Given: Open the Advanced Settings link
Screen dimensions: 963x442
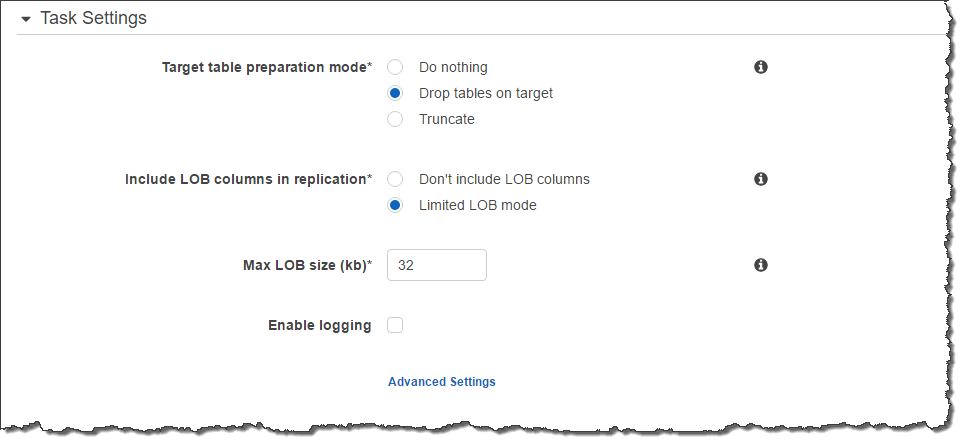Looking at the screenshot, I should point(441,381).
